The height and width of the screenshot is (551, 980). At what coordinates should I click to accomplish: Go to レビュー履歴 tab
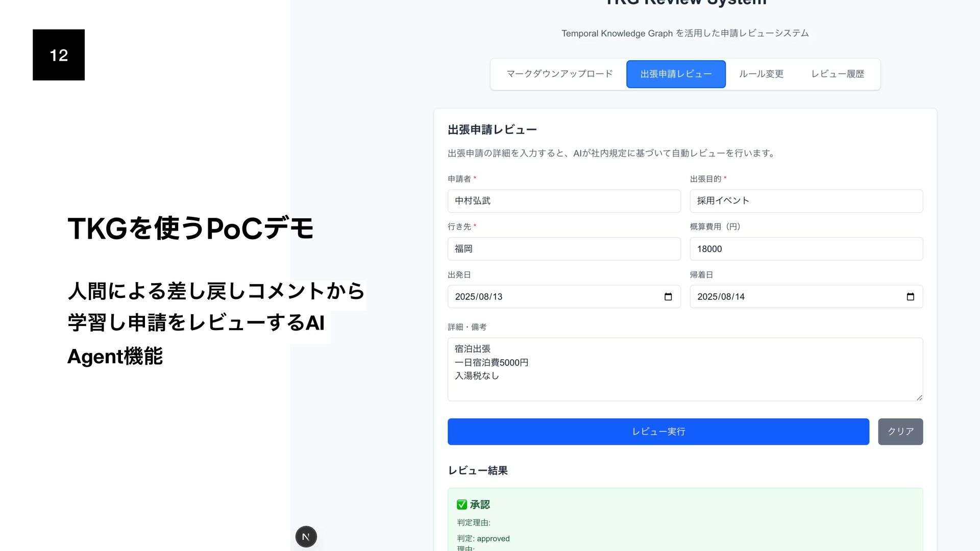837,74
